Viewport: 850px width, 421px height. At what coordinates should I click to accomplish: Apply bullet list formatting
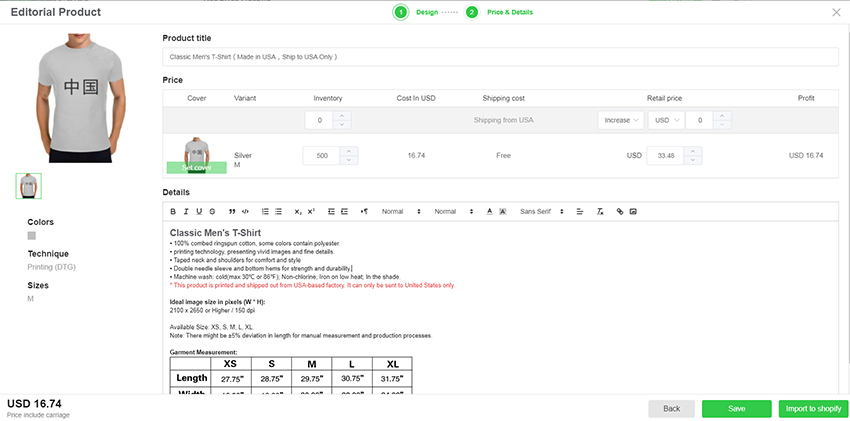coord(278,211)
